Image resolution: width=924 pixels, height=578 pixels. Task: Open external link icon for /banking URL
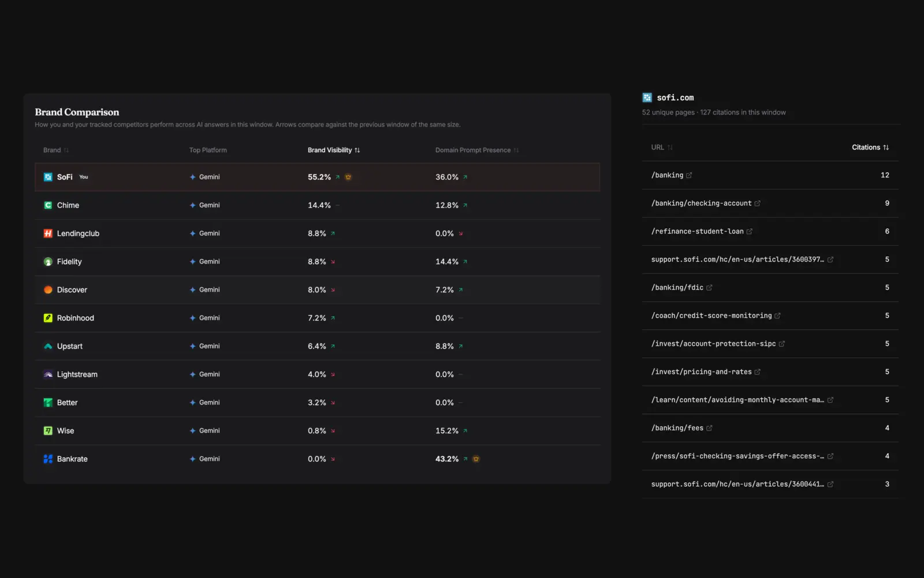click(689, 175)
